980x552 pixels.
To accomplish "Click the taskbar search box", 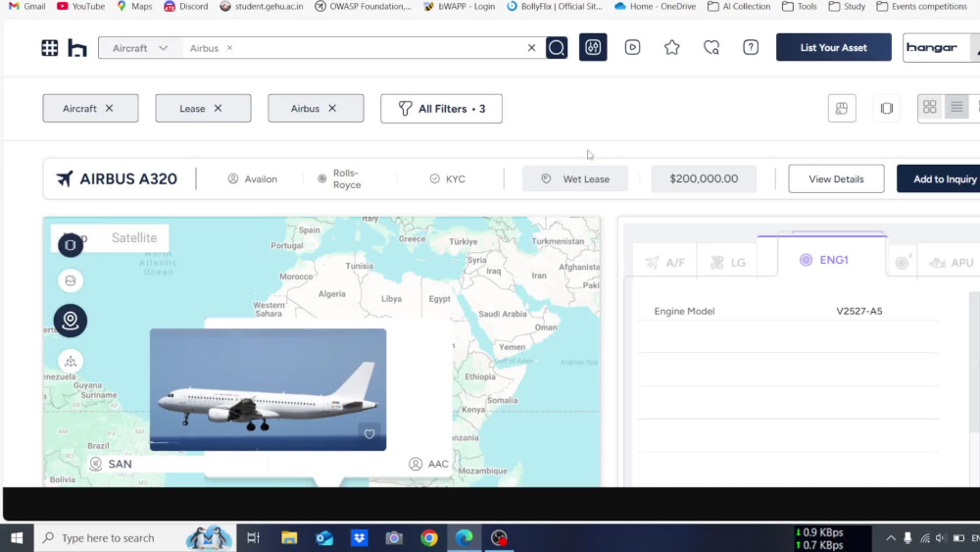I will (x=134, y=537).
